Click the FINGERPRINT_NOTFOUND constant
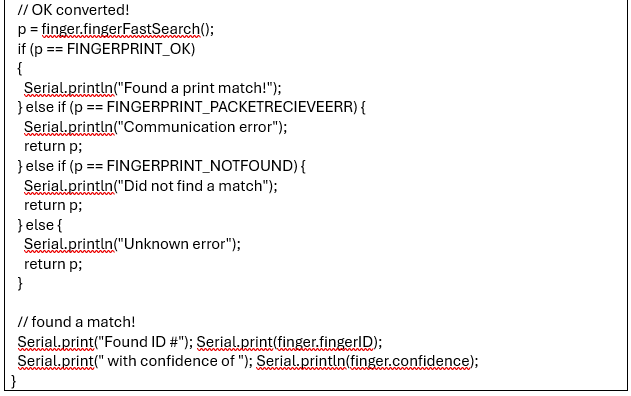 tap(200, 166)
